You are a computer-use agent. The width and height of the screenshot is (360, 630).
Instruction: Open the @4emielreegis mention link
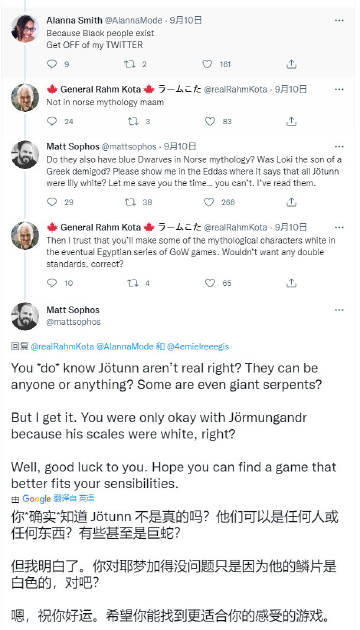[197, 346]
